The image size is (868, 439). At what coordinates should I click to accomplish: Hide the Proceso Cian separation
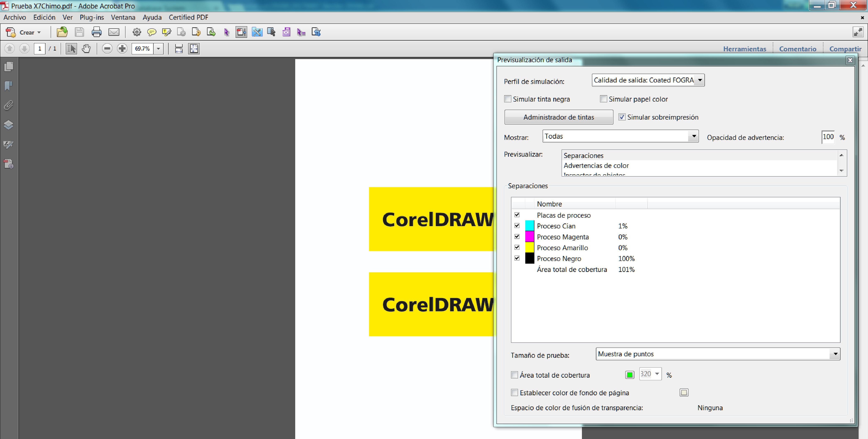(x=517, y=226)
